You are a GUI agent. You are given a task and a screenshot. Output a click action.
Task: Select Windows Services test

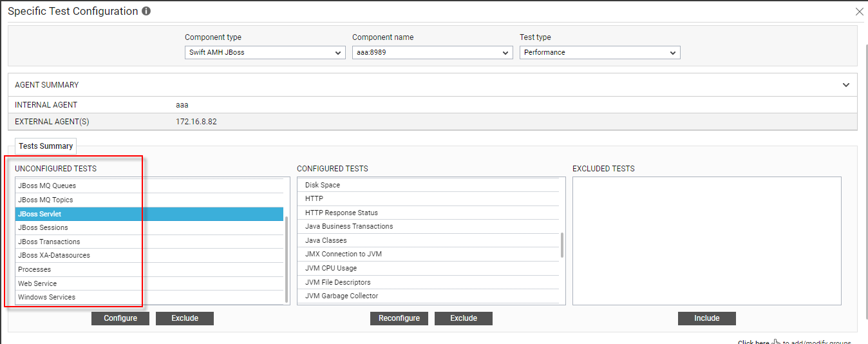click(x=149, y=297)
